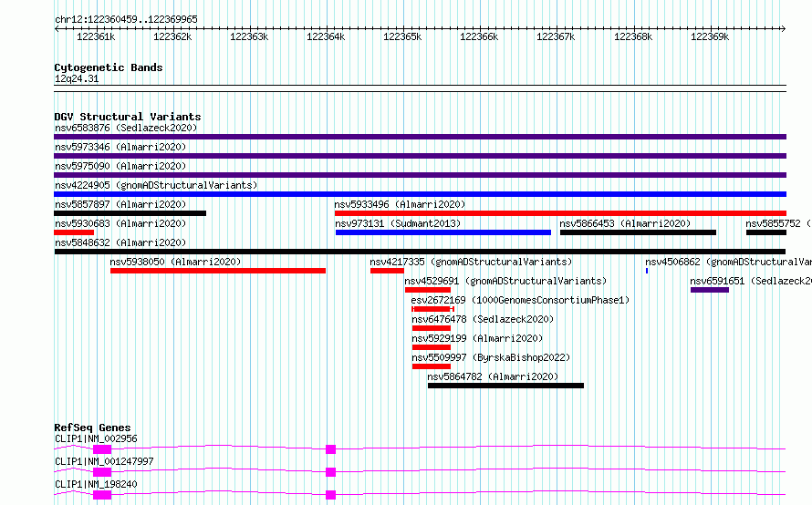The image size is (812, 505).
Task: Select the 122367k ruler tick label
Action: pos(556,36)
